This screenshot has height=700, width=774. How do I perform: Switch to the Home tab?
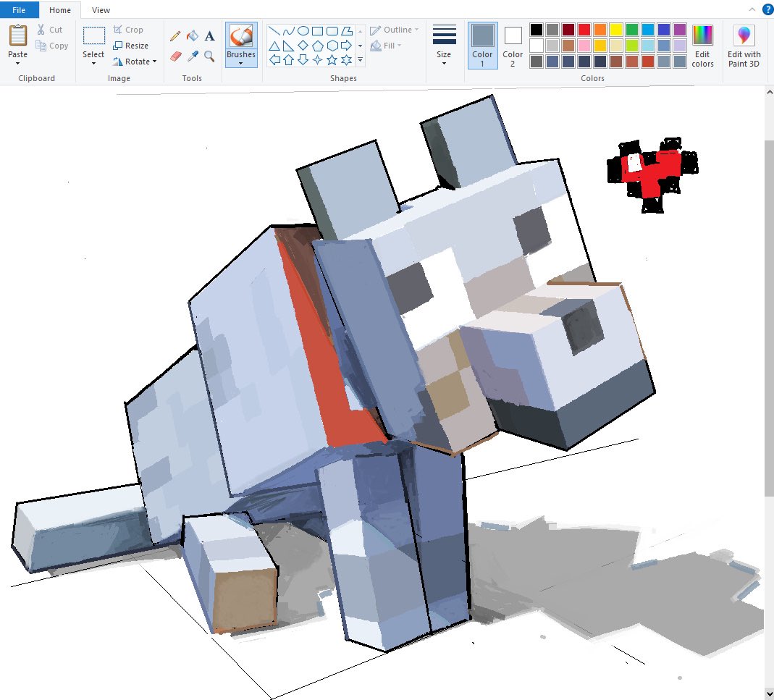[x=59, y=10]
